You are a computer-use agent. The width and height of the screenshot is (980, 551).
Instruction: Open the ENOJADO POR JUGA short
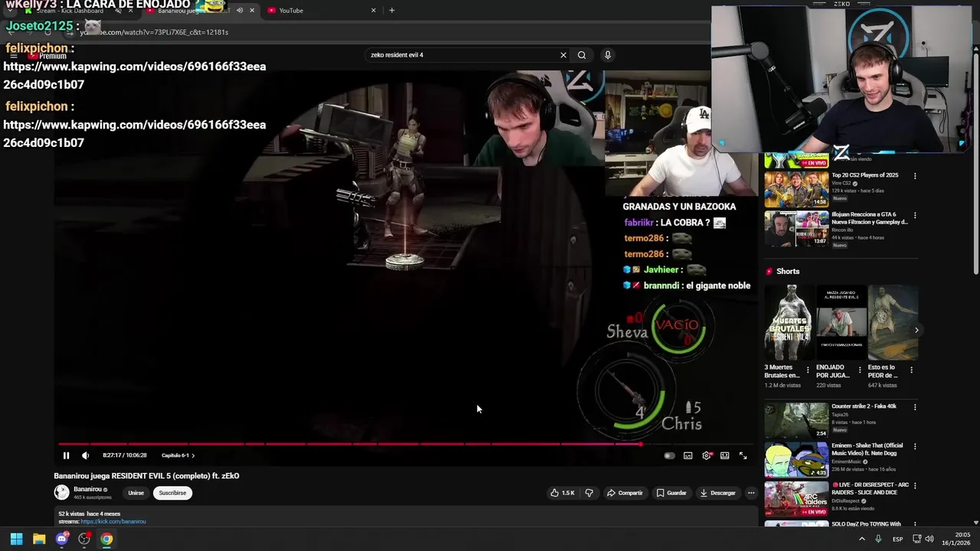click(x=841, y=322)
